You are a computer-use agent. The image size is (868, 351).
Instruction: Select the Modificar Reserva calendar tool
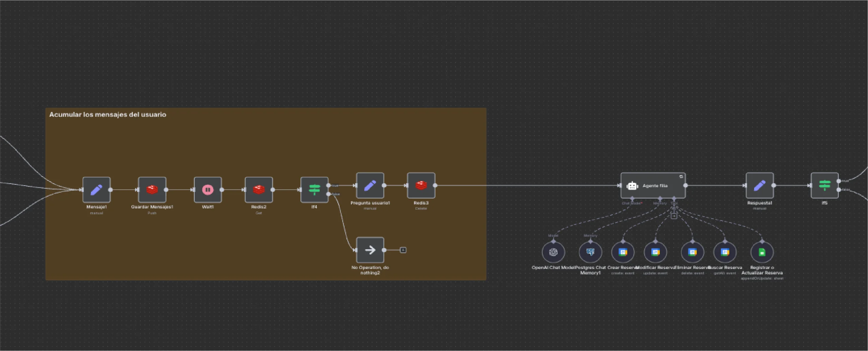[655, 252]
